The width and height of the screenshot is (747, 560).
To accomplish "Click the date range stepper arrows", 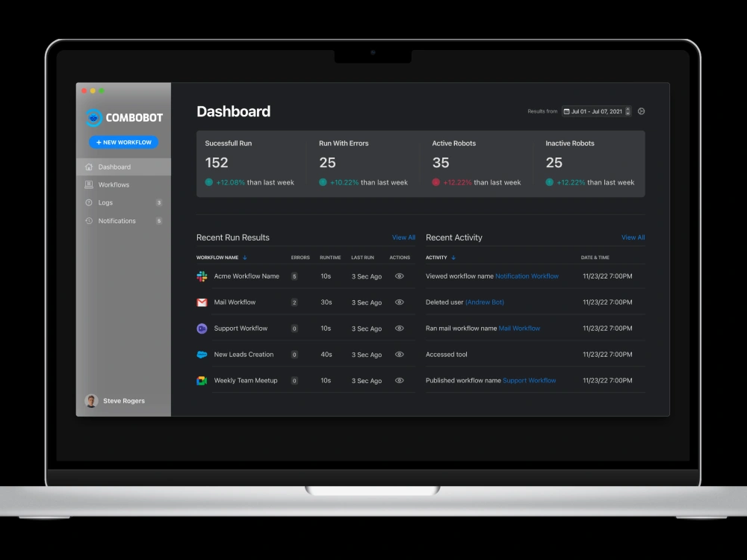I will pos(628,111).
